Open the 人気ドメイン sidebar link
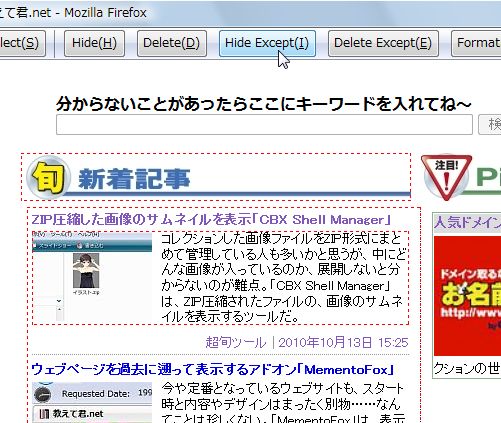Screen dimensions: 501x423 click(x=467, y=222)
